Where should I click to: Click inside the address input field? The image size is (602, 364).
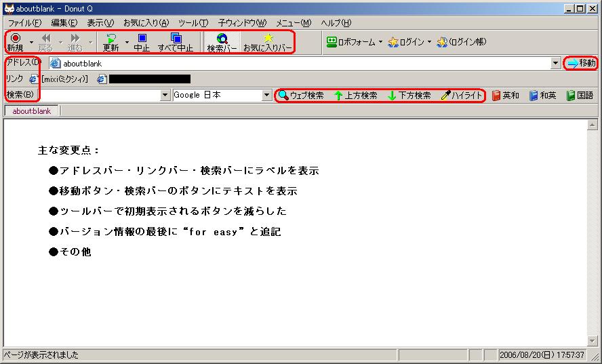pyautogui.click(x=305, y=63)
